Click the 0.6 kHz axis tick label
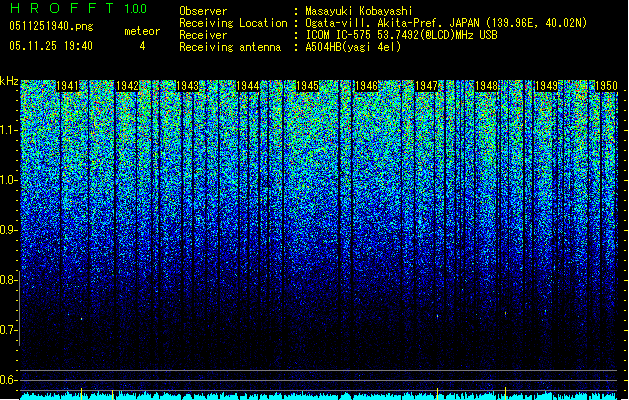The height and width of the screenshot is (400, 629). pyautogui.click(x=8, y=380)
